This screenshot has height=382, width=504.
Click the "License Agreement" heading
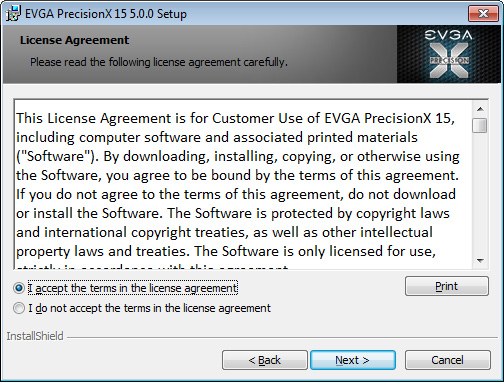click(x=74, y=40)
